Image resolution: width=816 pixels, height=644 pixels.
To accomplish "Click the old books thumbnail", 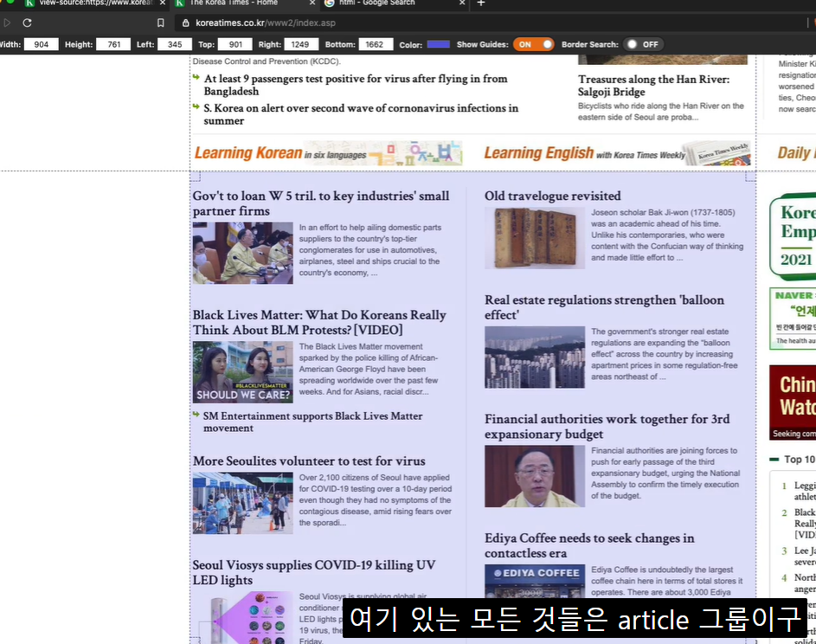I will [x=535, y=238].
